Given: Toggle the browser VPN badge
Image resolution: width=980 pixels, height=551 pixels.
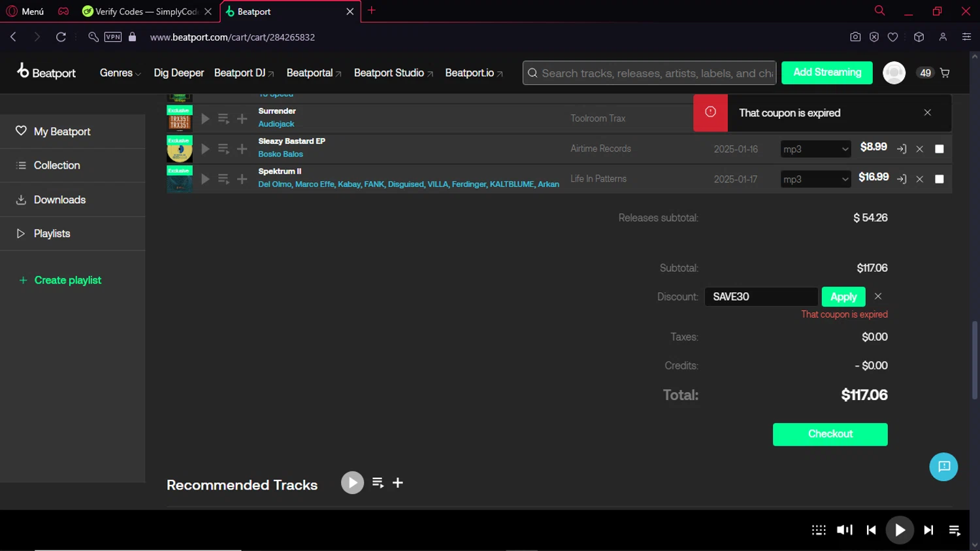Looking at the screenshot, I should pos(113,37).
